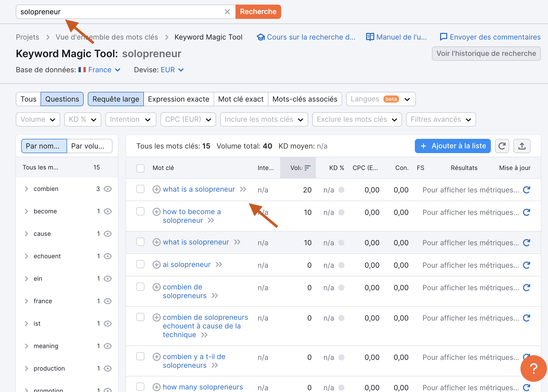548x392 pixels.
Task: Switch to the 'Mot clé exact' tab
Action: (x=241, y=99)
